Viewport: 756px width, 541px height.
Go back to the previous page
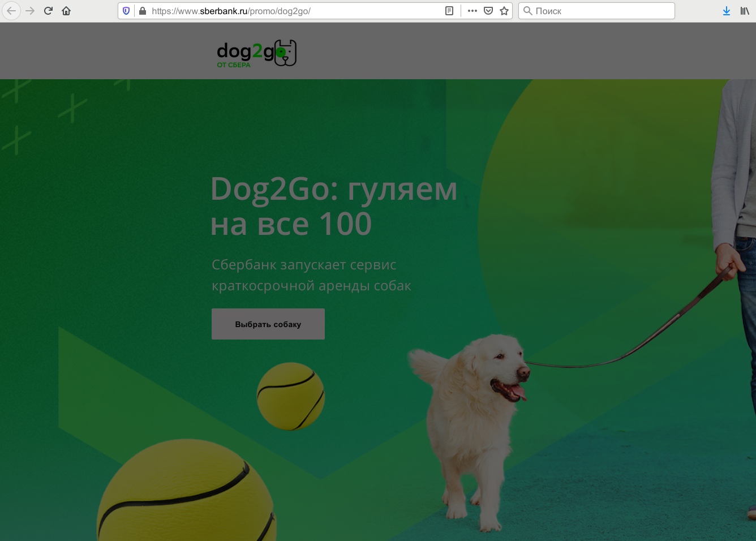point(11,11)
